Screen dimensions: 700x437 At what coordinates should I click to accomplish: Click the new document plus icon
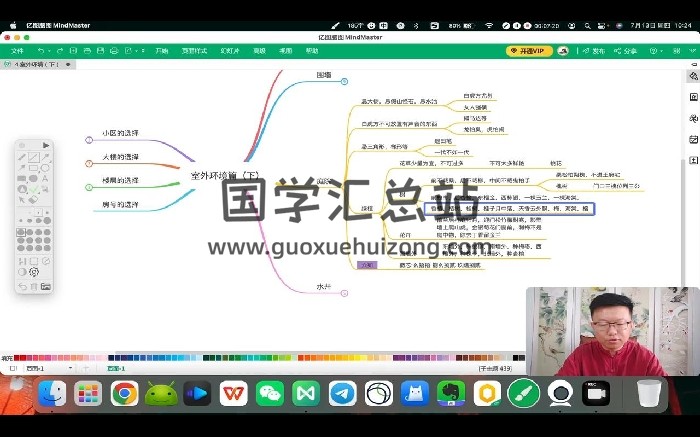(x=74, y=51)
